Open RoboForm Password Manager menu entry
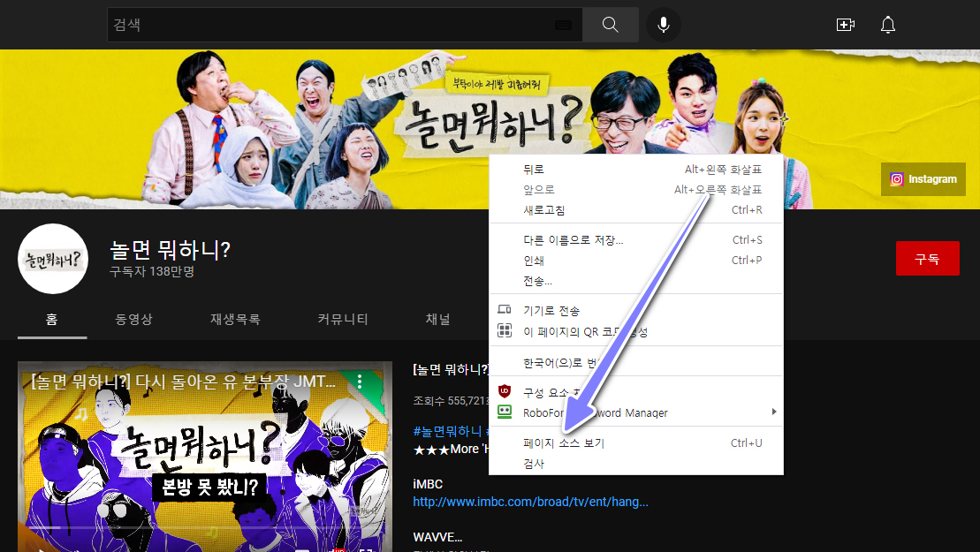The width and height of the screenshot is (980, 552). pyautogui.click(x=635, y=412)
